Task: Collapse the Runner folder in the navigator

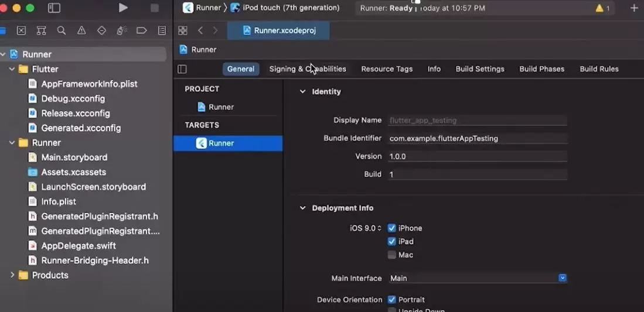Action: pyautogui.click(x=12, y=143)
